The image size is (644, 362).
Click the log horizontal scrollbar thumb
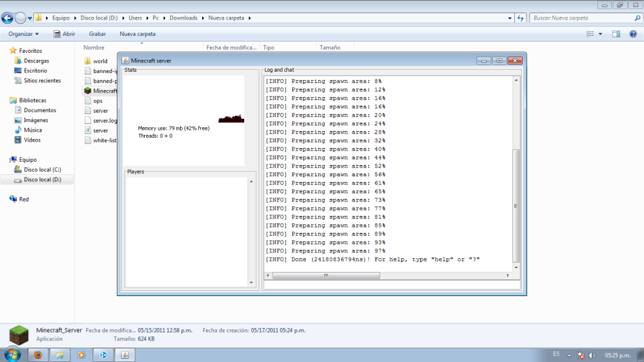tap(326, 275)
